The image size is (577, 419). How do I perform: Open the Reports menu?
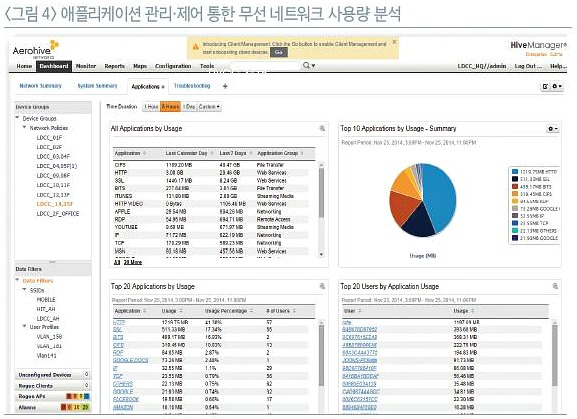pos(114,66)
